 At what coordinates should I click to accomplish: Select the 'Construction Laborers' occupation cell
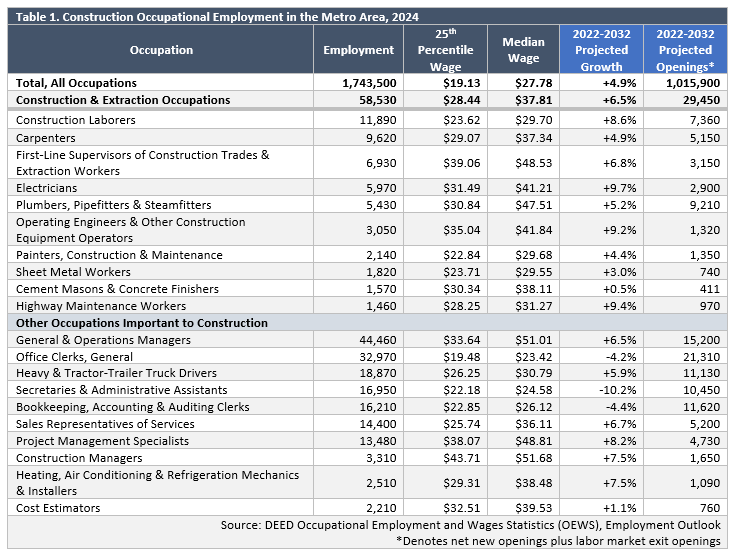coord(76,120)
